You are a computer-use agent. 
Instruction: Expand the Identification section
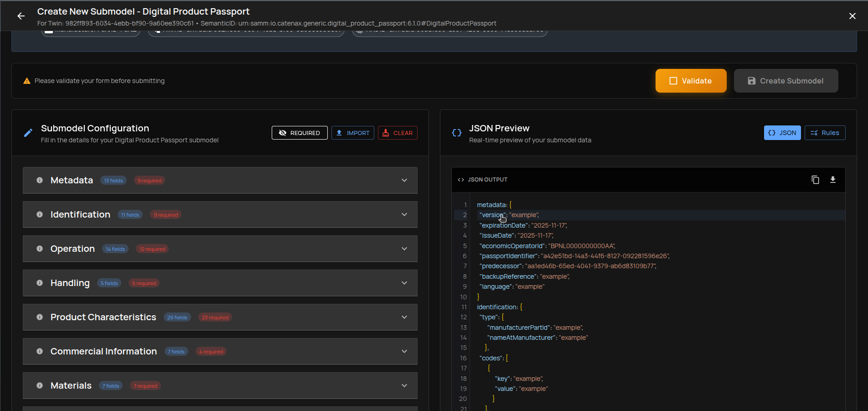404,214
